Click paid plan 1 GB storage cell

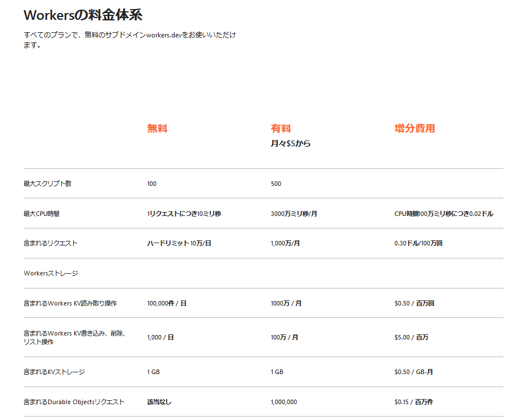[277, 372]
